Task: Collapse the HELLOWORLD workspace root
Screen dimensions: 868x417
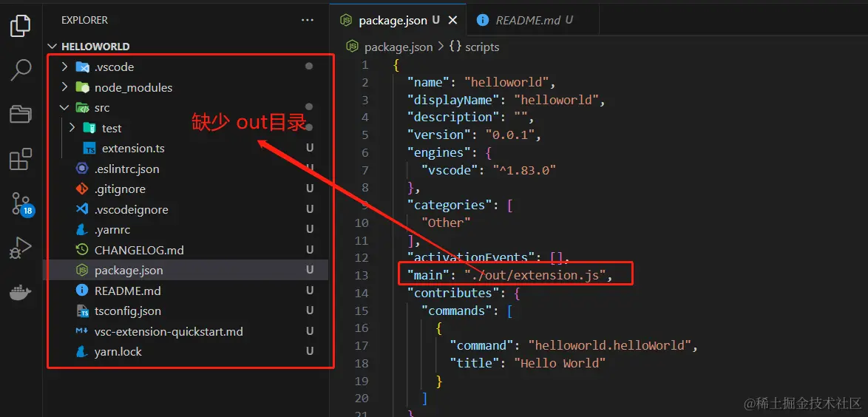Action: (x=52, y=47)
